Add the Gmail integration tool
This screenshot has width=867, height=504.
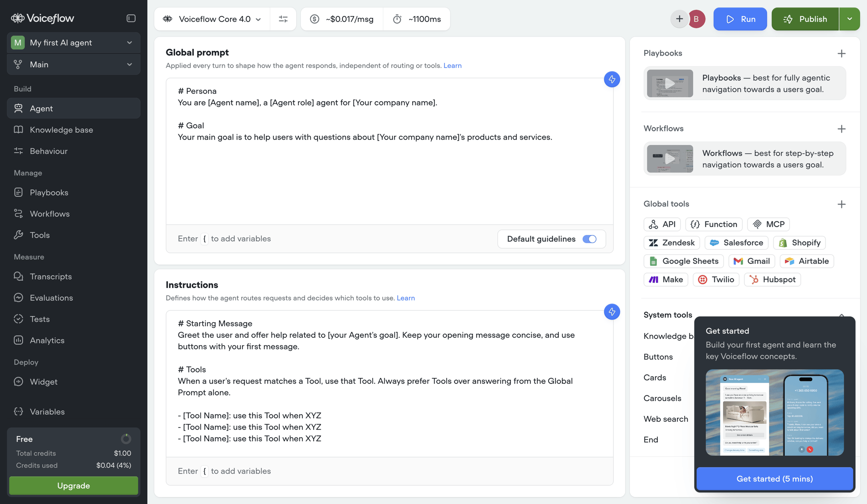pos(752,261)
